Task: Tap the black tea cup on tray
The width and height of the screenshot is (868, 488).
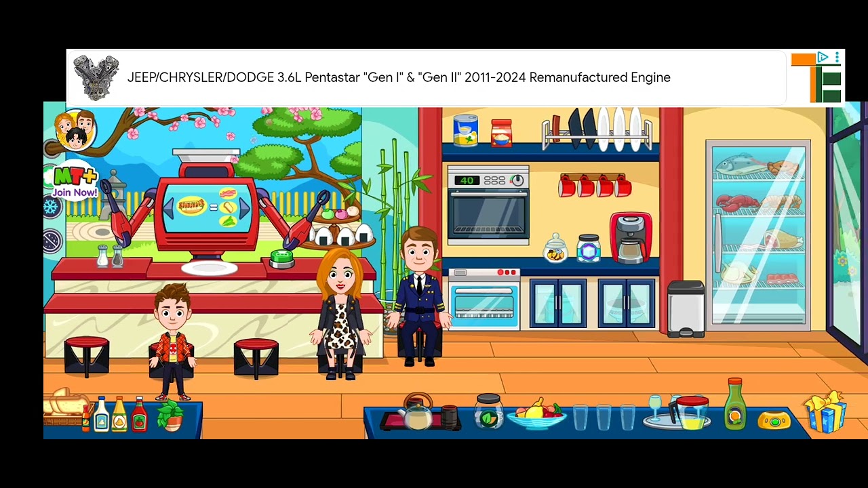Action: tap(449, 416)
